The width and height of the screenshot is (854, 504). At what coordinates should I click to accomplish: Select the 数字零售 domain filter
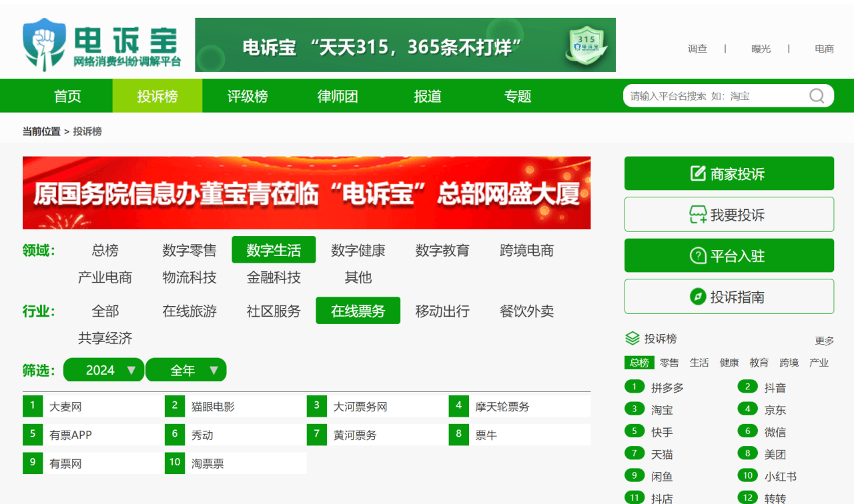point(189,251)
